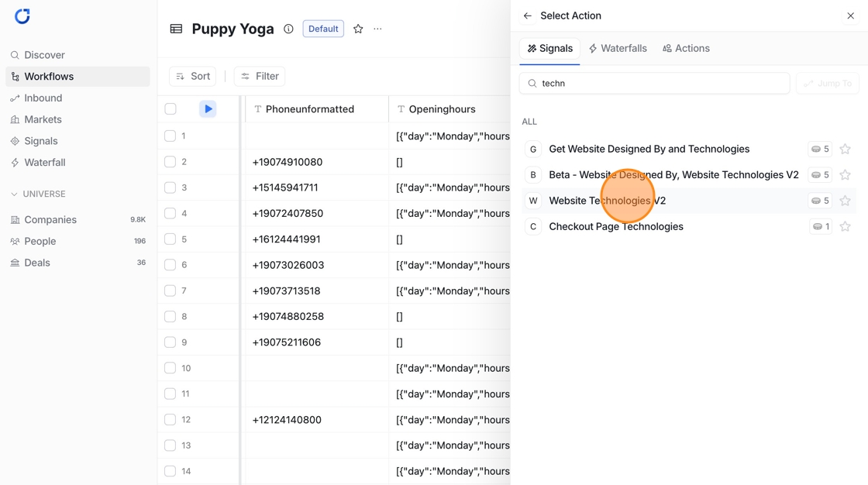Image resolution: width=868 pixels, height=485 pixels.
Task: Click credit badge on Get Website Designed By
Action: coord(820,149)
